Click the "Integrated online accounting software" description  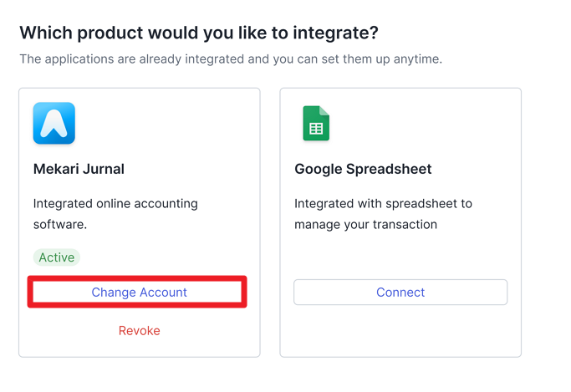(x=115, y=214)
